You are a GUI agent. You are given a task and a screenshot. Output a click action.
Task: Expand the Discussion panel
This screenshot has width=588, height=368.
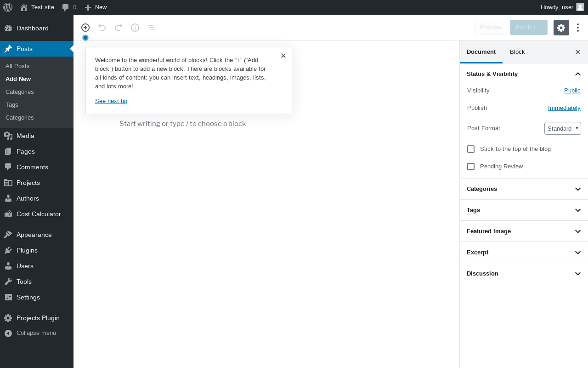pyautogui.click(x=524, y=274)
